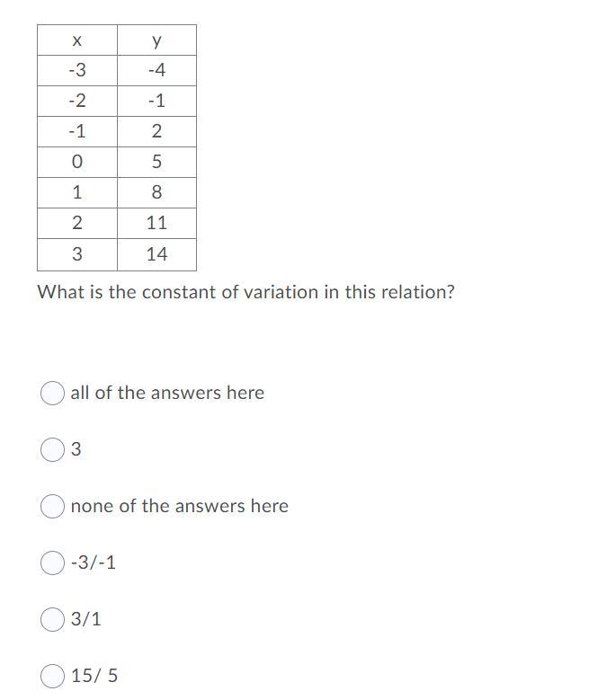Click the 15/ 5 answer text
The height and width of the screenshot is (700, 598).
[x=94, y=676]
